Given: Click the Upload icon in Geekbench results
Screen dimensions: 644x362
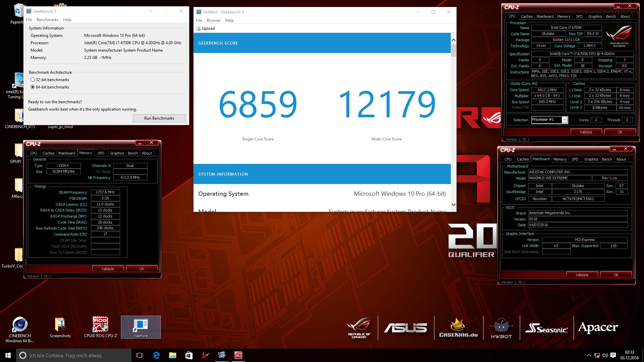Looking at the screenshot, I should point(198,28).
